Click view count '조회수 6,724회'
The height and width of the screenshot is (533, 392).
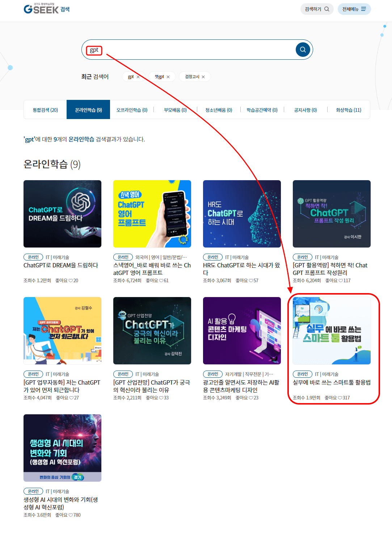127,280
